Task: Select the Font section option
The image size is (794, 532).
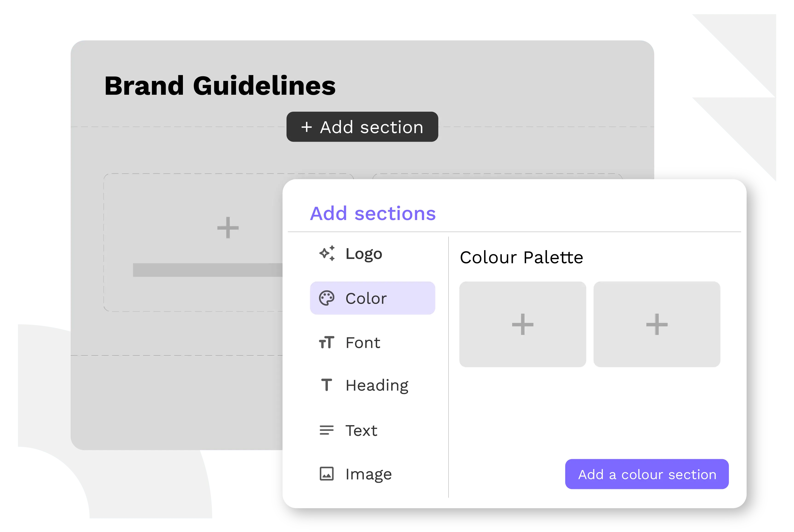Action: pos(363,343)
